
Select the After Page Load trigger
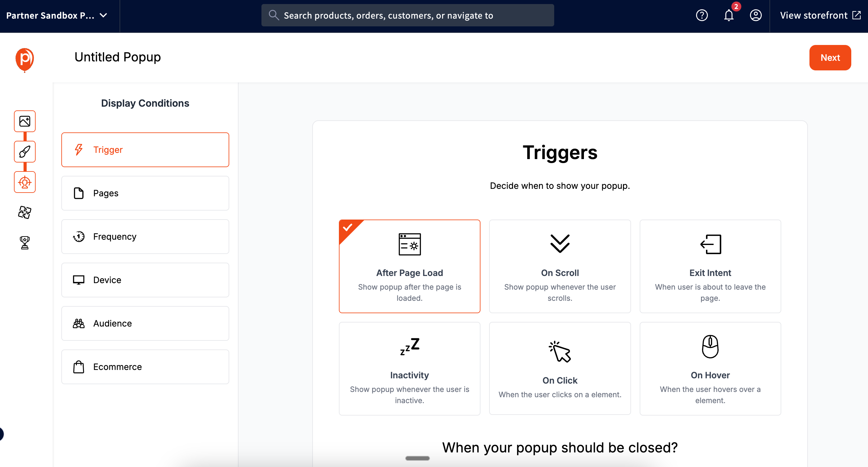(410, 266)
